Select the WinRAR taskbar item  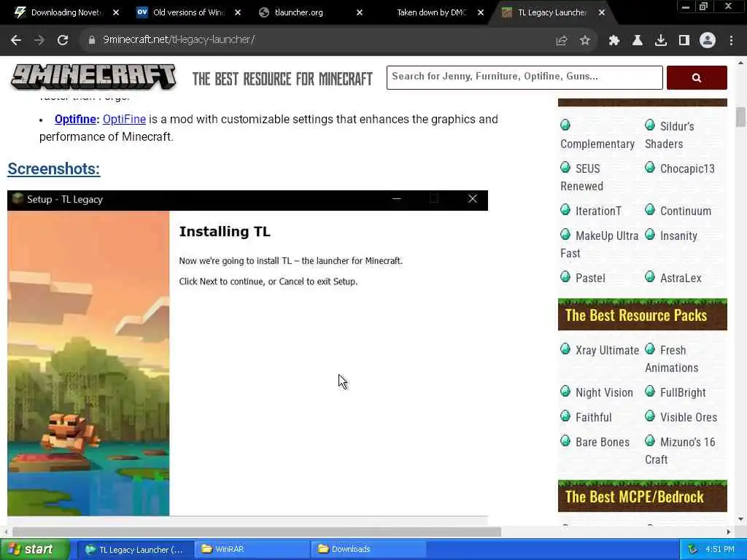[252, 550]
